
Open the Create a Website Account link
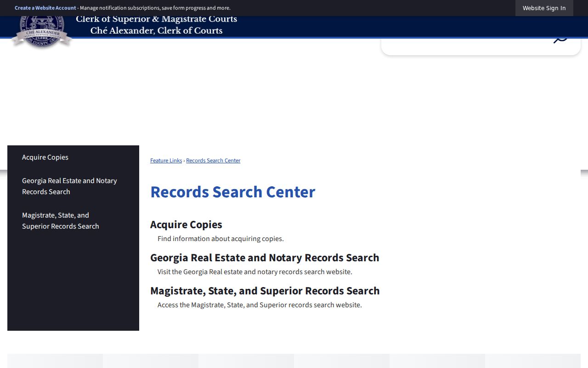tap(45, 8)
